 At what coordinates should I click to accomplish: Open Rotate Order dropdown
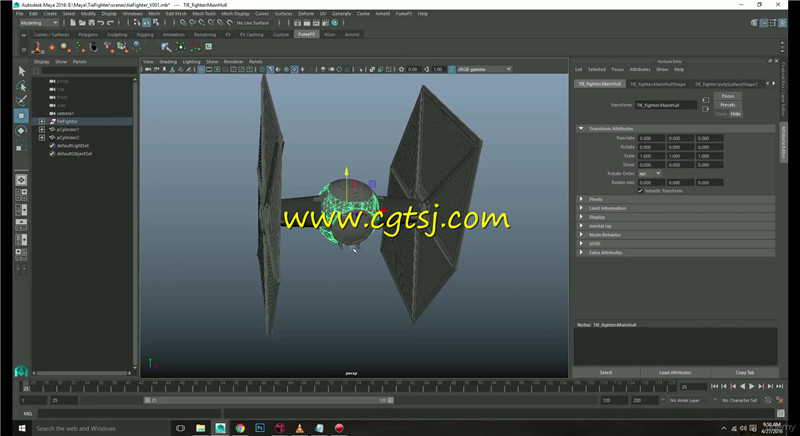point(650,173)
